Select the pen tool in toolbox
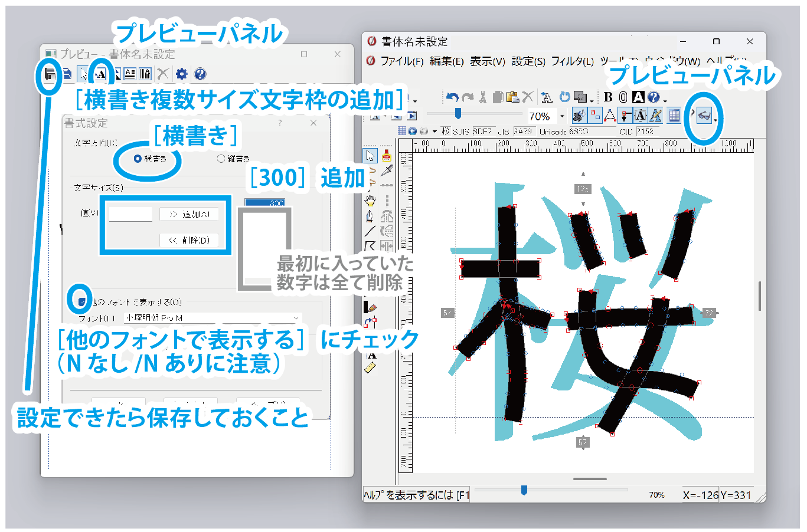Viewport: 807px width, 532px height. point(370,215)
